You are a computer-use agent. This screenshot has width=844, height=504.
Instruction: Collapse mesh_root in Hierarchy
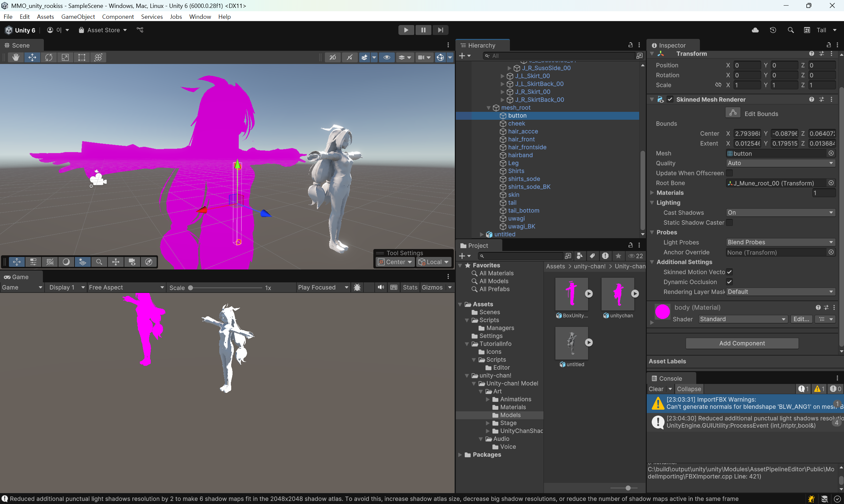[x=489, y=108]
